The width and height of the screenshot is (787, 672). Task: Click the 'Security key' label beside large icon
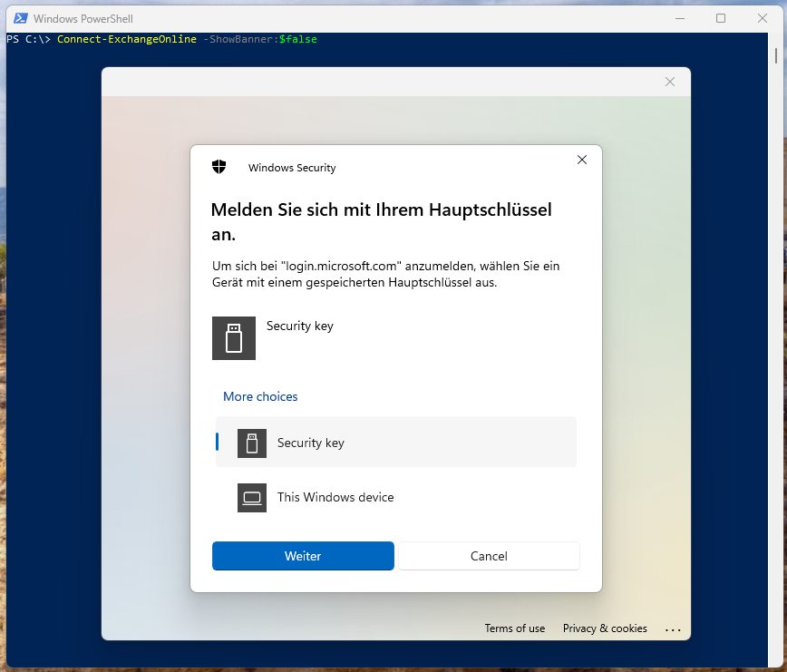pyautogui.click(x=299, y=326)
